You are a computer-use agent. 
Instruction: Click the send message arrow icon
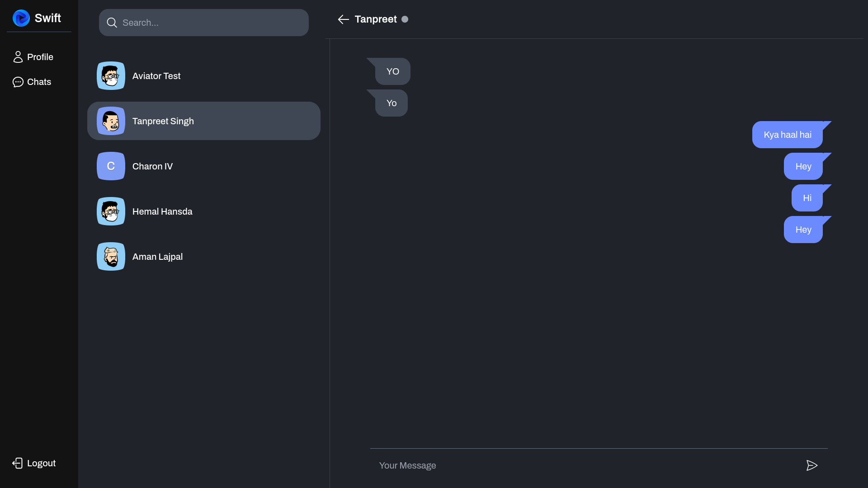tap(811, 465)
